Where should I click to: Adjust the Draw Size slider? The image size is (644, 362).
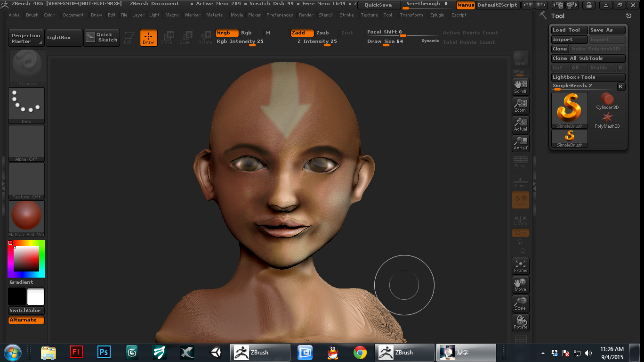point(403,42)
